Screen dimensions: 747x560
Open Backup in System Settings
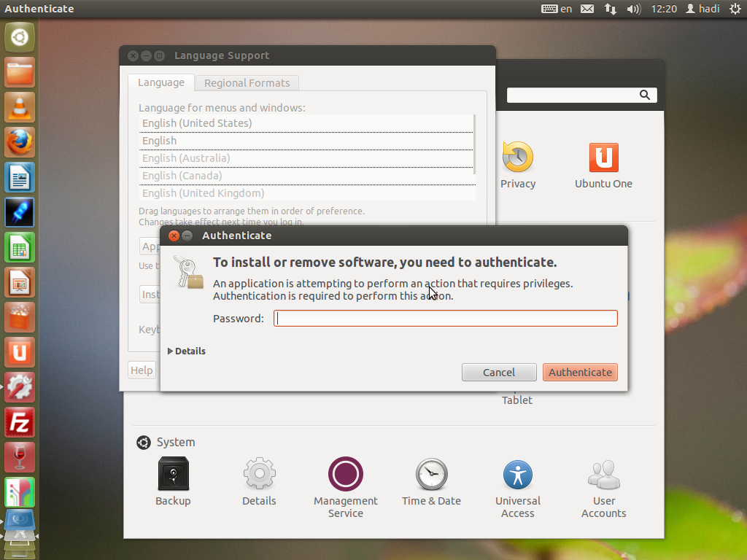[173, 481]
